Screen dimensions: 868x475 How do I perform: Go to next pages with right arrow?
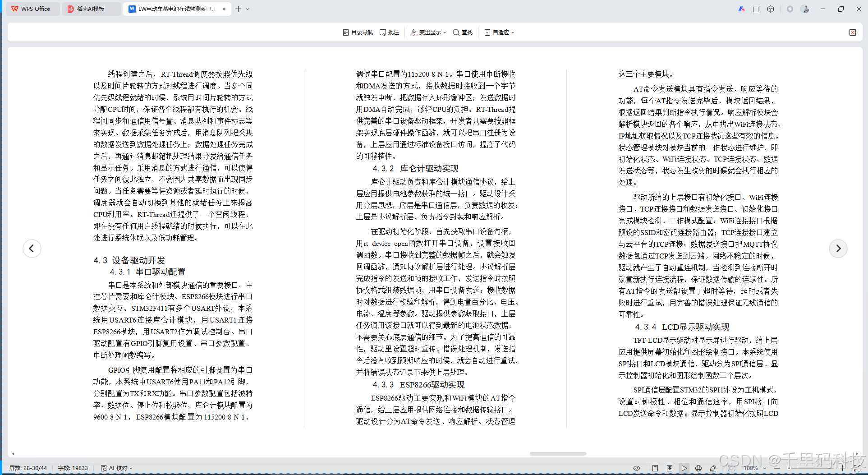pyautogui.click(x=838, y=248)
